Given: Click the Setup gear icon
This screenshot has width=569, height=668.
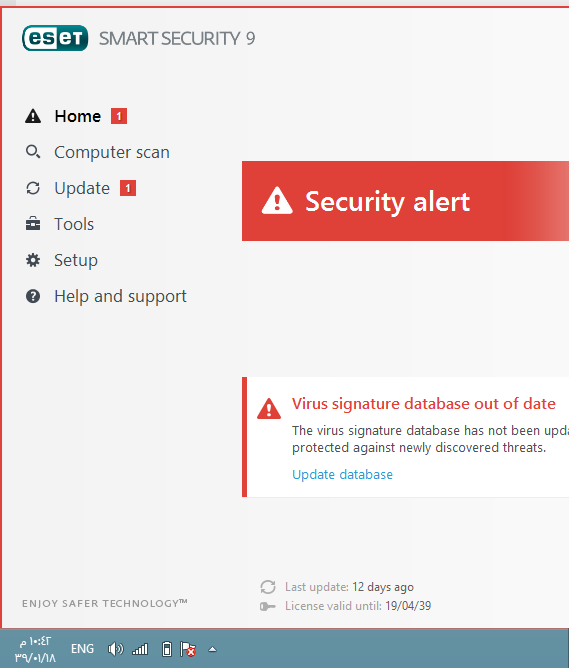Looking at the screenshot, I should coord(33,260).
